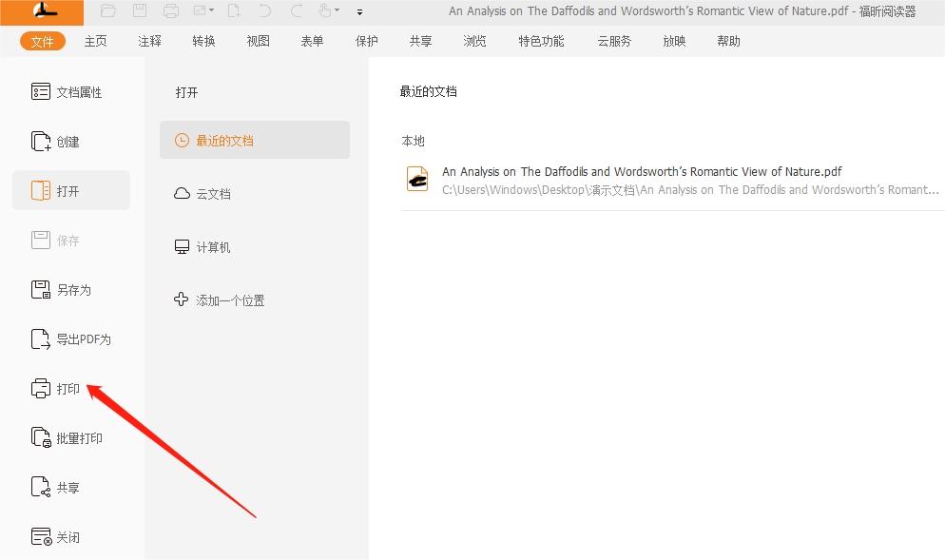Select the Hand tool icon near the title bar

325,10
